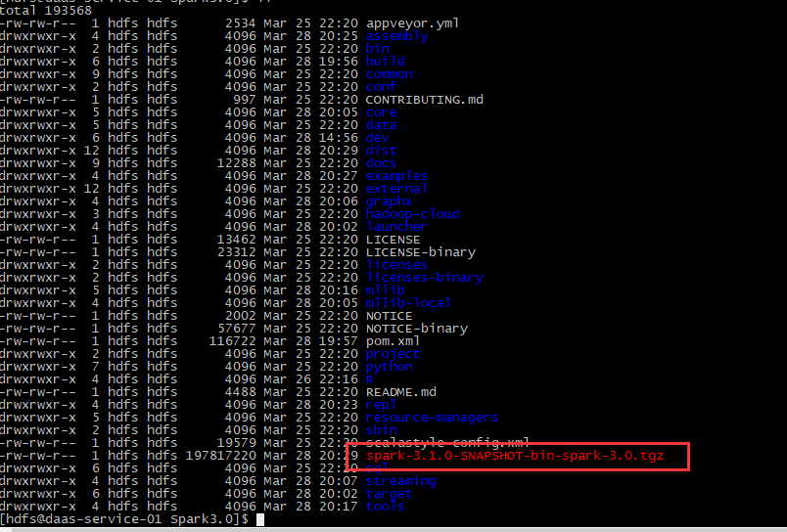Click the timestamp 20:25 on assembly row
Viewport: 787px width, 532px height.
point(339,36)
